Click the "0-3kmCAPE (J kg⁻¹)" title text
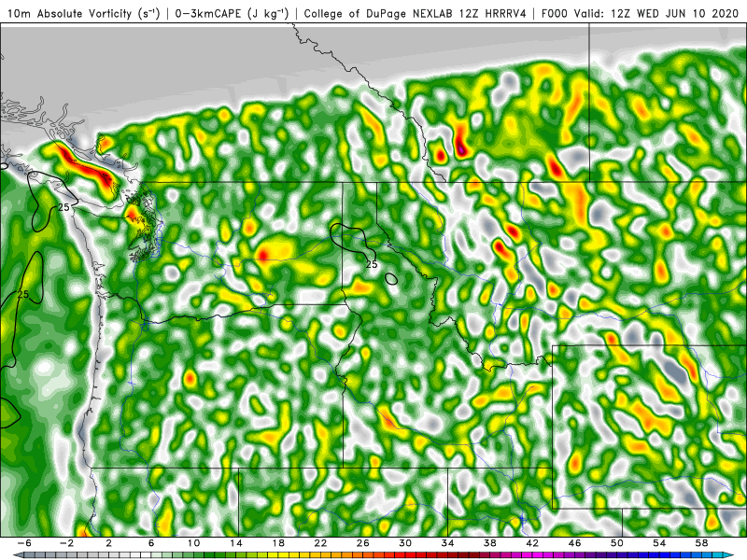 tap(232, 13)
